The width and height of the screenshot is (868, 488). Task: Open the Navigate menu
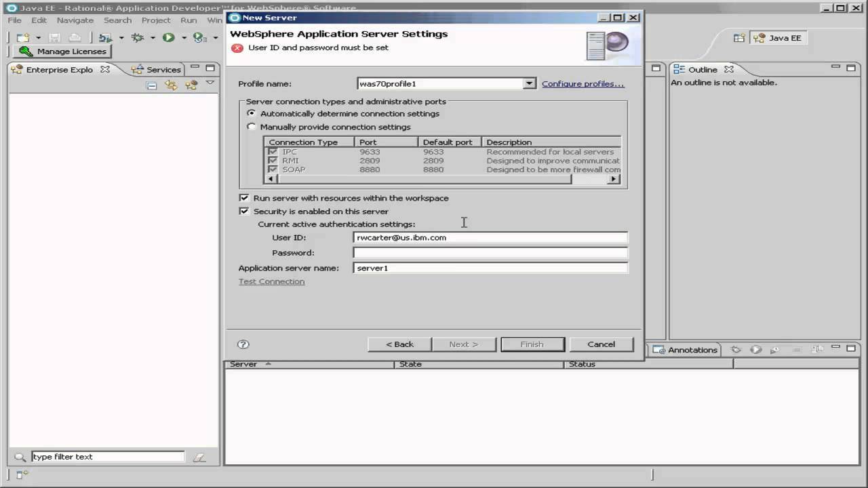point(75,20)
